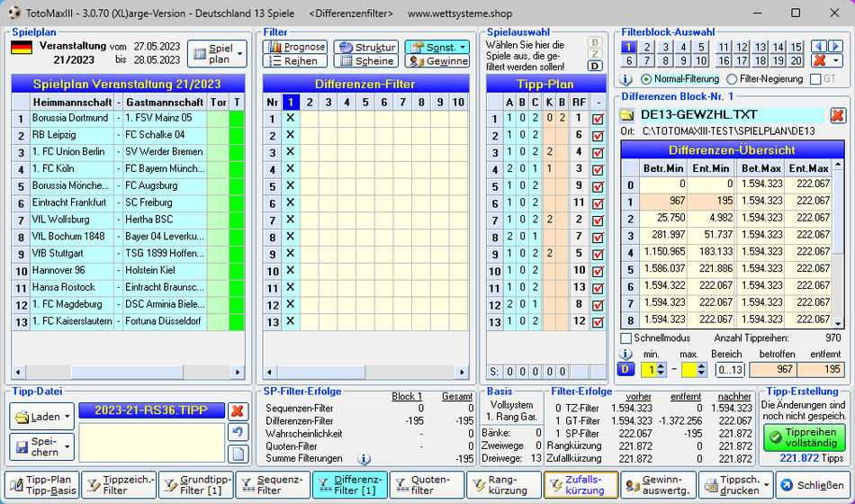855x504 pixels.
Task: Increase the min. difference value
Action: [661, 366]
